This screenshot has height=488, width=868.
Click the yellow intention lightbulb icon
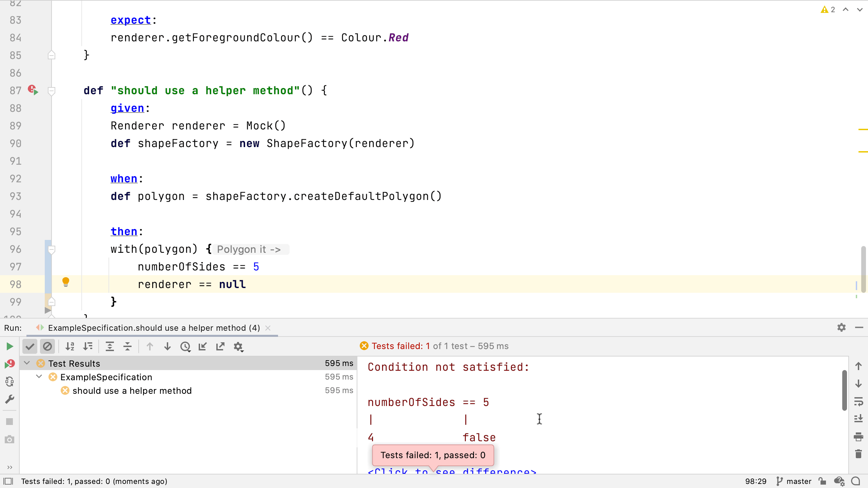pyautogui.click(x=66, y=282)
